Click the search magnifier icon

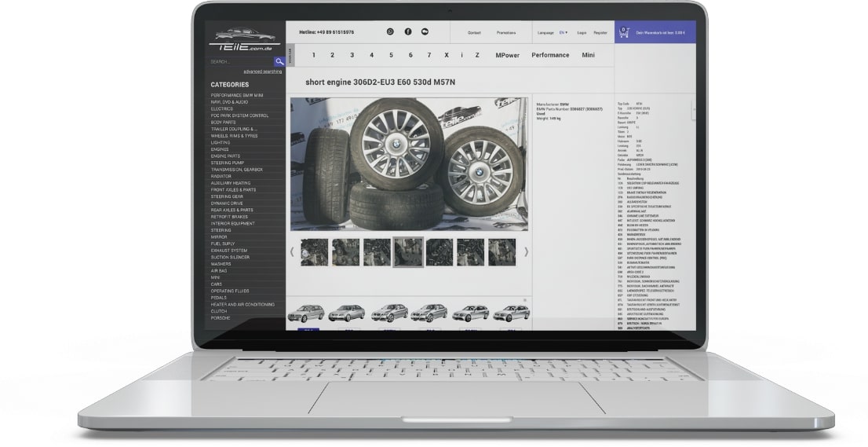(279, 61)
